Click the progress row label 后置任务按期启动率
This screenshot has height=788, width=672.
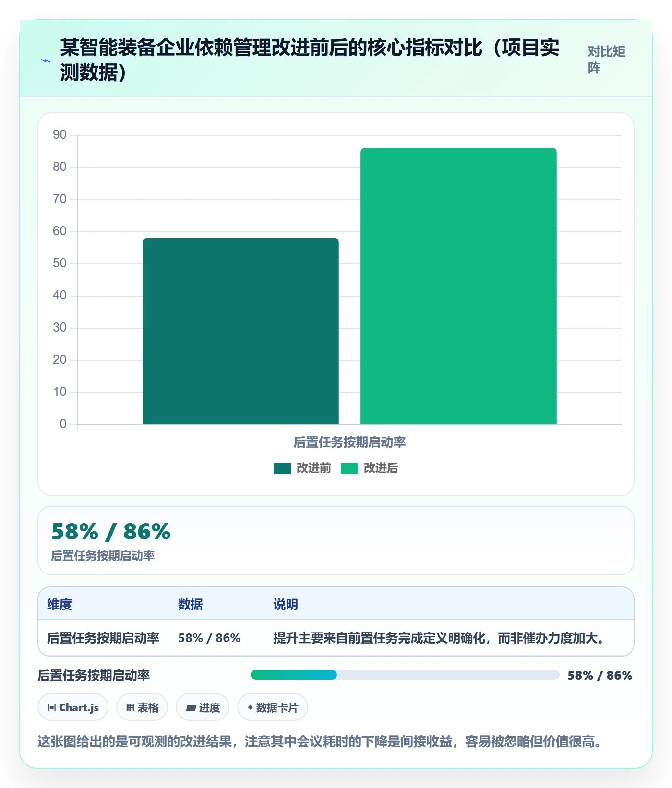pyautogui.click(x=94, y=675)
